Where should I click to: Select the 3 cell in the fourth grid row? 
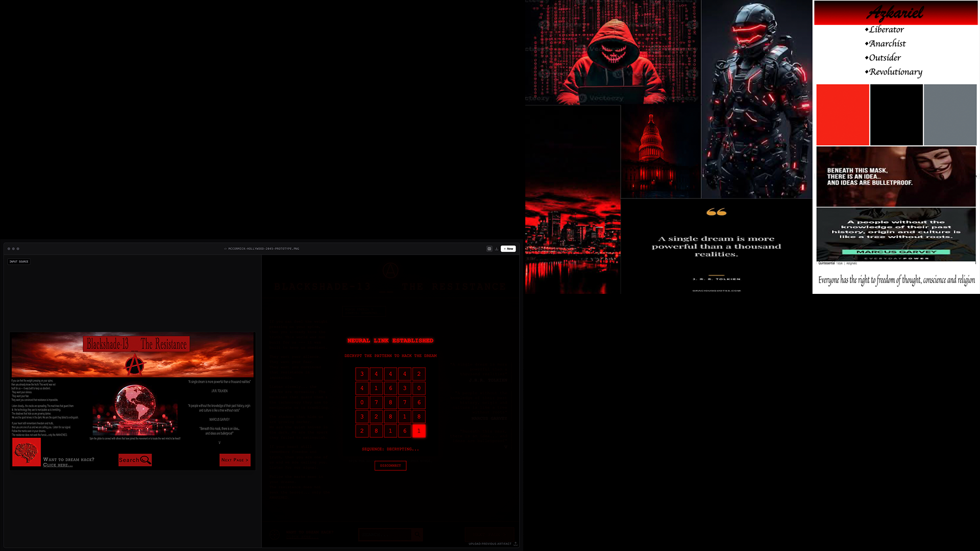362,417
